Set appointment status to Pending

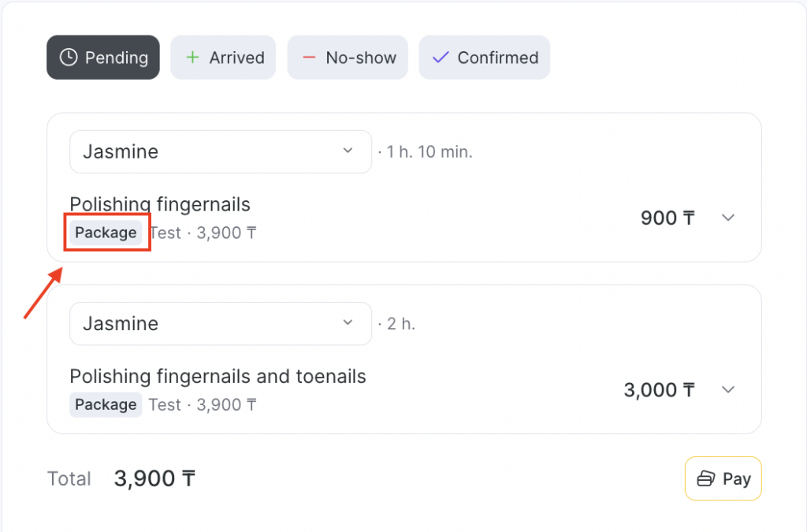click(x=103, y=58)
